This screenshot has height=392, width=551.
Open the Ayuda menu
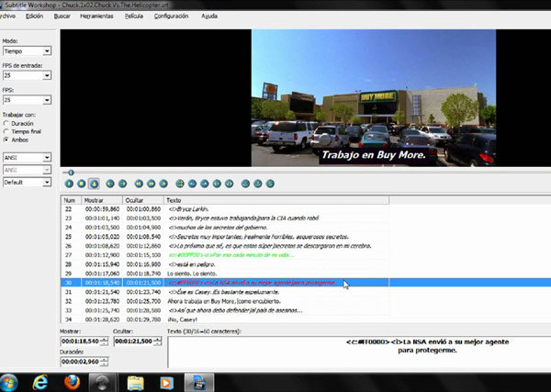coord(209,17)
